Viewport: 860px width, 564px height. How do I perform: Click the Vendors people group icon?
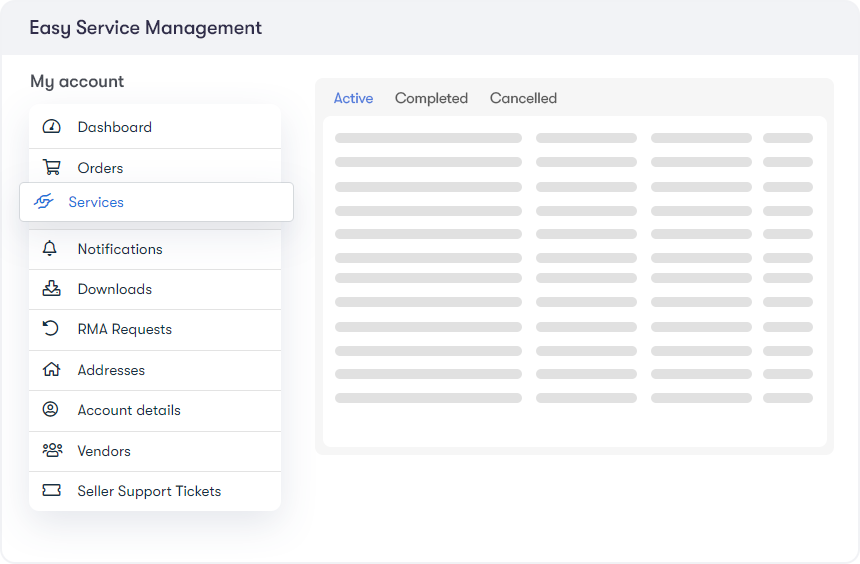[52, 450]
